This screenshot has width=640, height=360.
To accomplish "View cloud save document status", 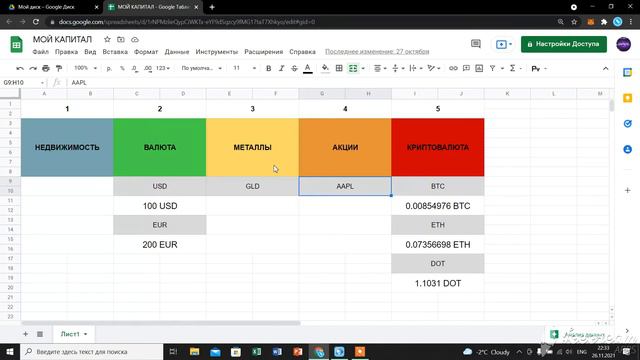I will (x=135, y=40).
